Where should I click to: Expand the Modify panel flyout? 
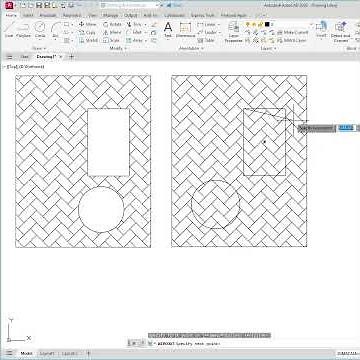click(x=118, y=48)
